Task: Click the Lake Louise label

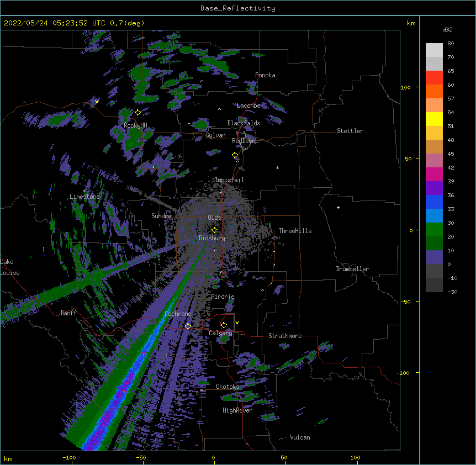Action: 10,267
